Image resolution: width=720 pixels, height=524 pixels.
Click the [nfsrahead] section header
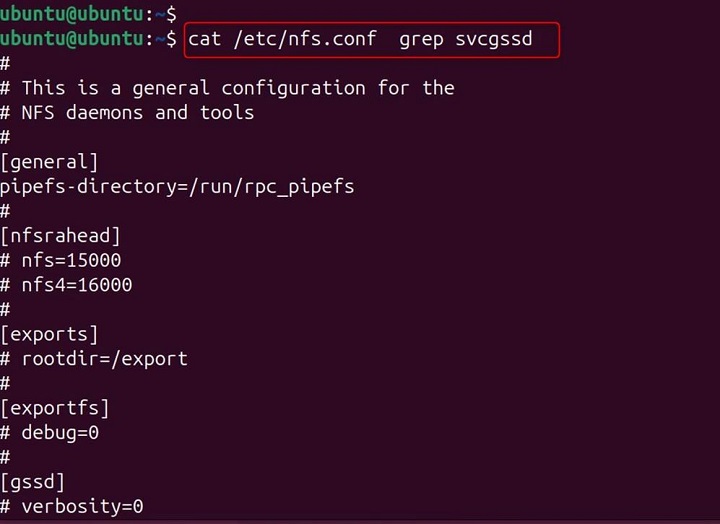60,235
